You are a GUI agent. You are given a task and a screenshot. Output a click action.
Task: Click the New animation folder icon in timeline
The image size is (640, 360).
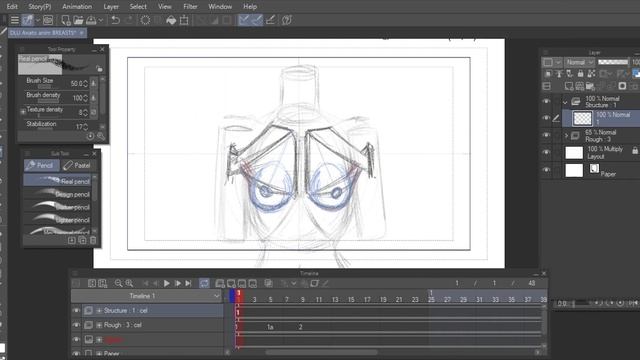coord(220,283)
